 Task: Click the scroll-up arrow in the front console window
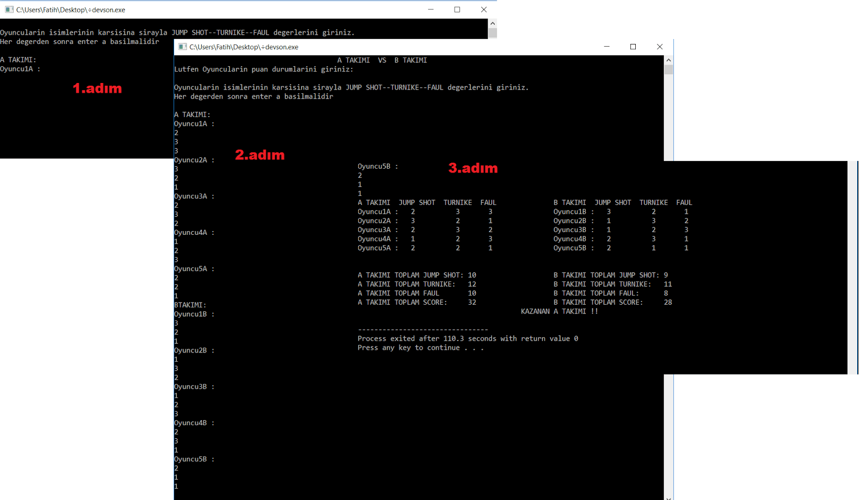pyautogui.click(x=668, y=60)
